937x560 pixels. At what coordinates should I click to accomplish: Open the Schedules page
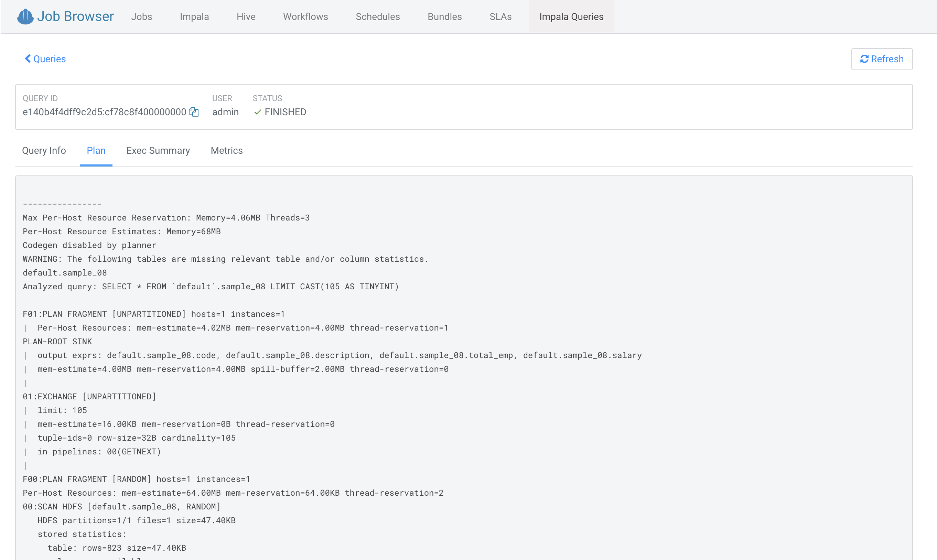click(377, 17)
